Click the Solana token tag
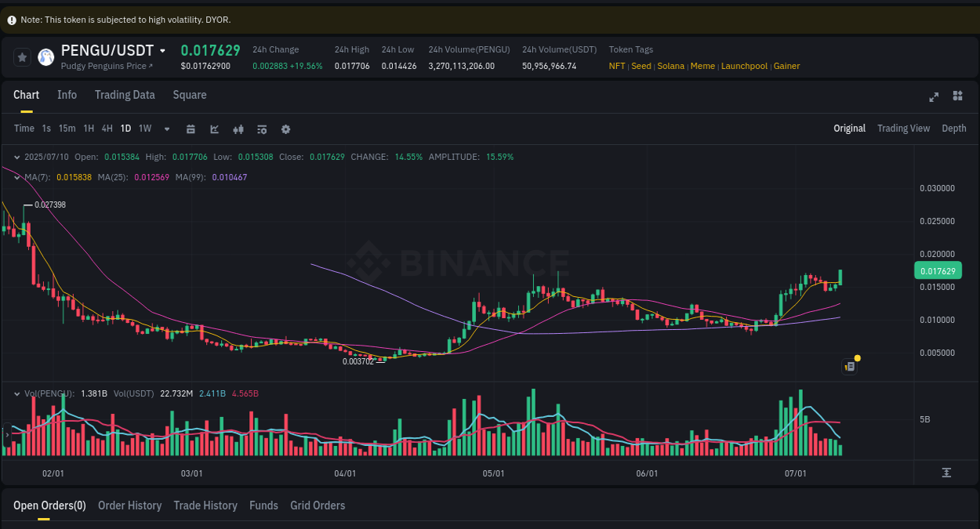Viewport: 980px width, 529px height. click(670, 66)
